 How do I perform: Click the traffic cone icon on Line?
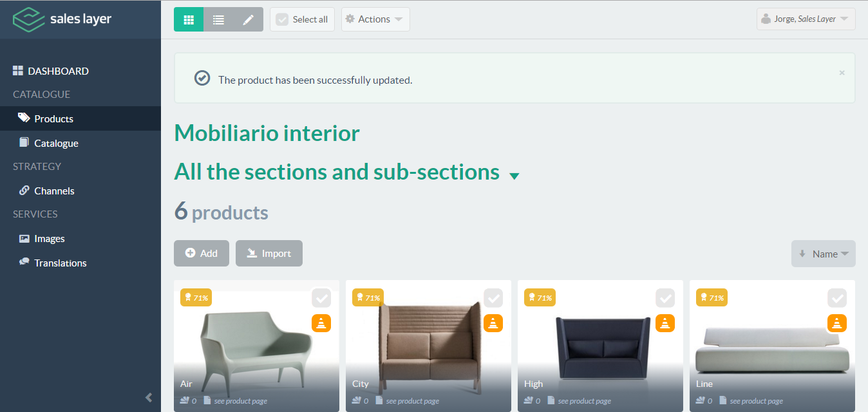coord(837,323)
